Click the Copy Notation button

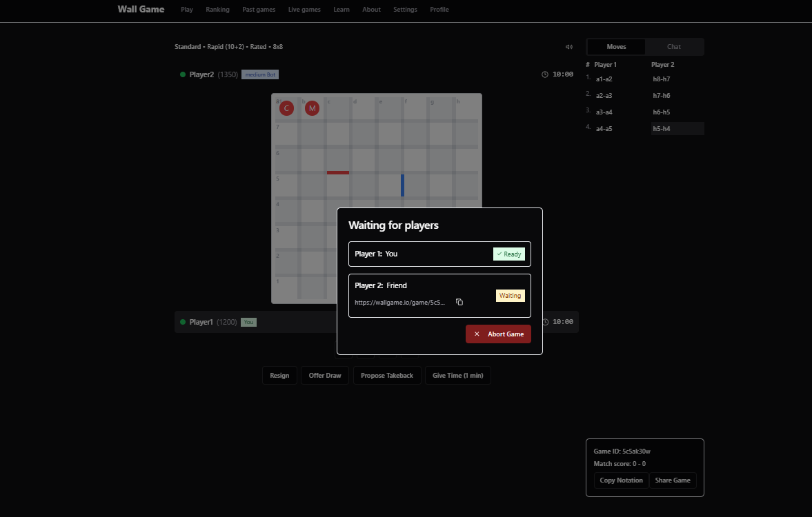621,480
